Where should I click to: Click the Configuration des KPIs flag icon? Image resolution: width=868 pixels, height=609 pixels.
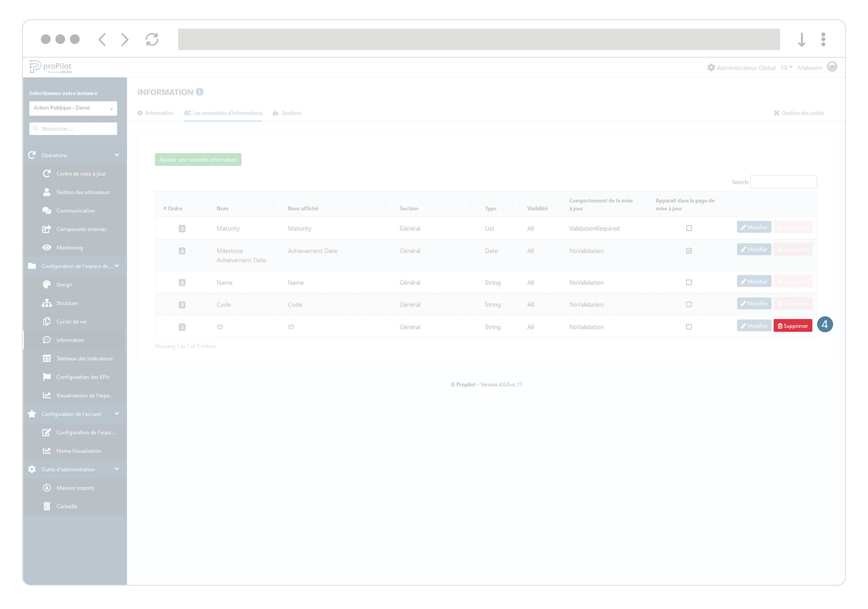click(x=47, y=377)
